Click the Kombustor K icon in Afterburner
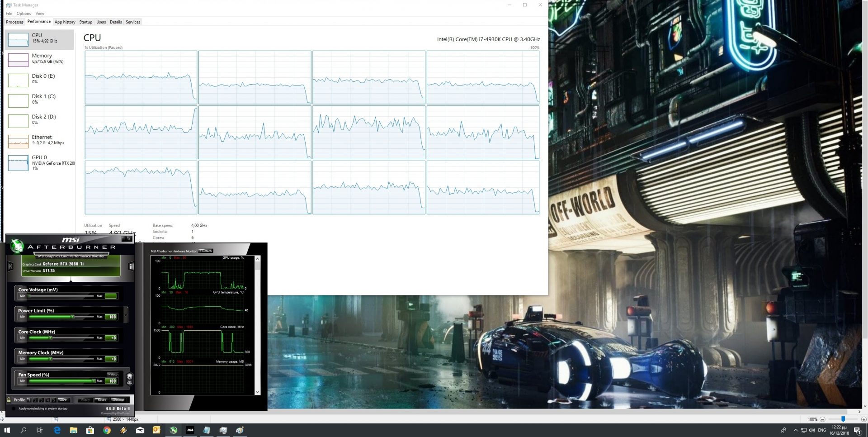868x437 pixels. (x=10, y=266)
